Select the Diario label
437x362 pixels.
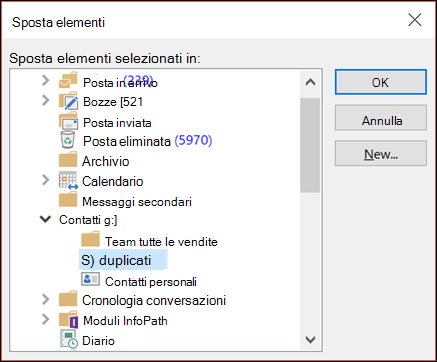click(98, 341)
